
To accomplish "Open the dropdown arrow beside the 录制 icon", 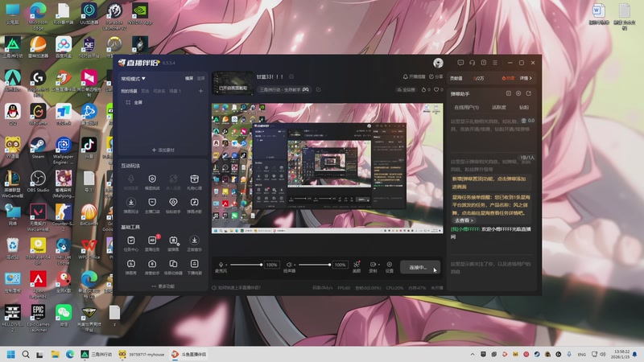I will point(378,265).
